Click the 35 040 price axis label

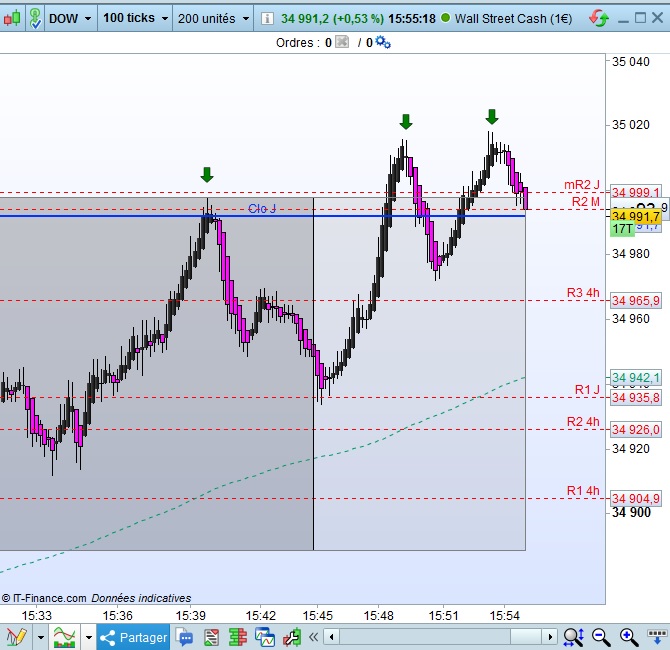[x=631, y=62]
